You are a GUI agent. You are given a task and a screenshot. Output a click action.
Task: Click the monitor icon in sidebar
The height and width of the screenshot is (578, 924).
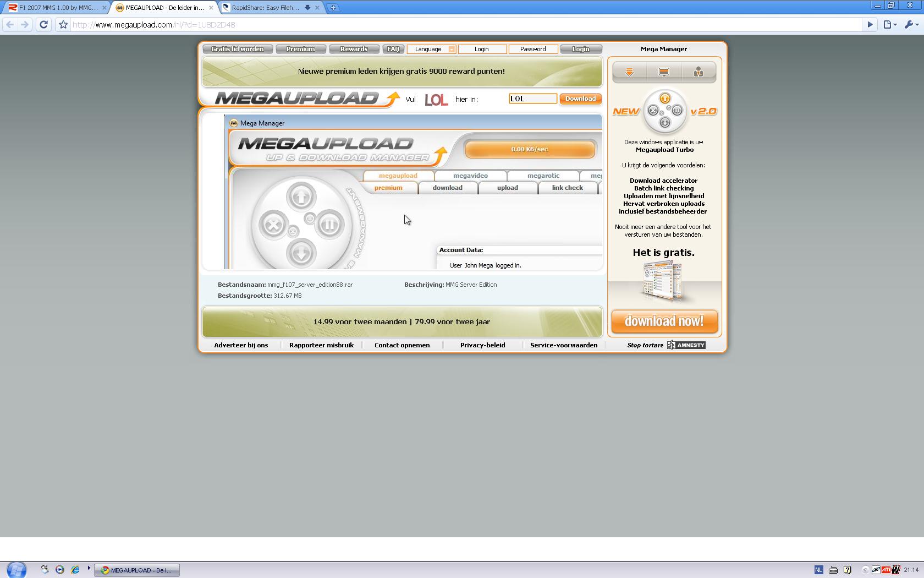(x=664, y=72)
